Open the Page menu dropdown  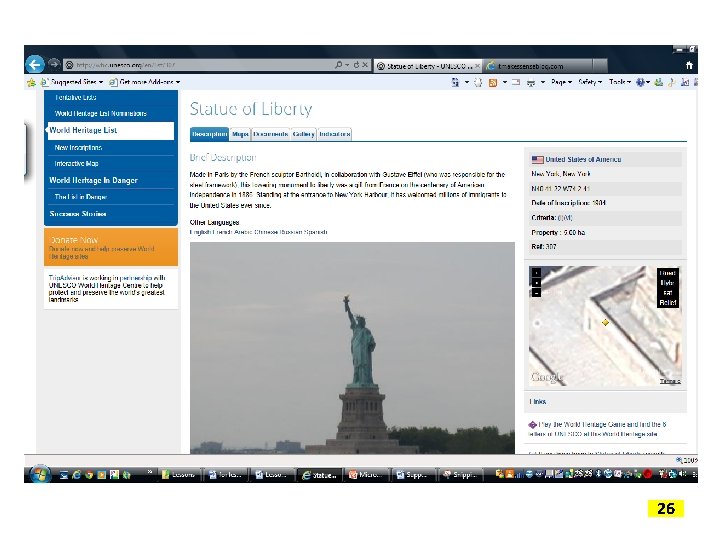tap(561, 82)
